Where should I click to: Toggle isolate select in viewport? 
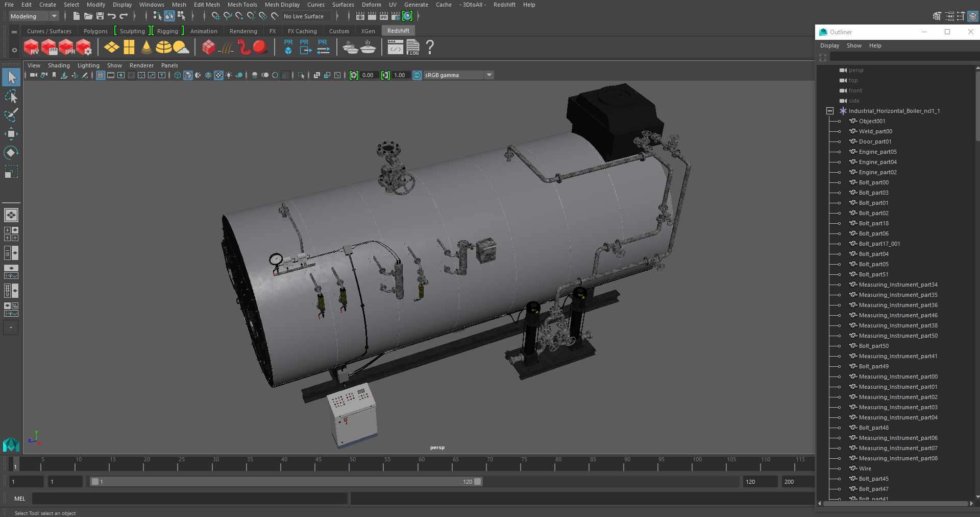pyautogui.click(x=301, y=75)
